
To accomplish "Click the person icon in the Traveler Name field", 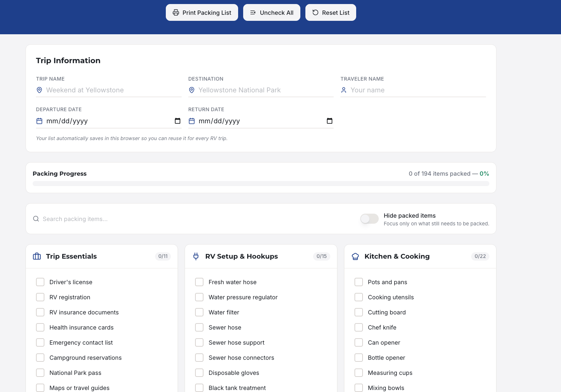I will [x=344, y=90].
